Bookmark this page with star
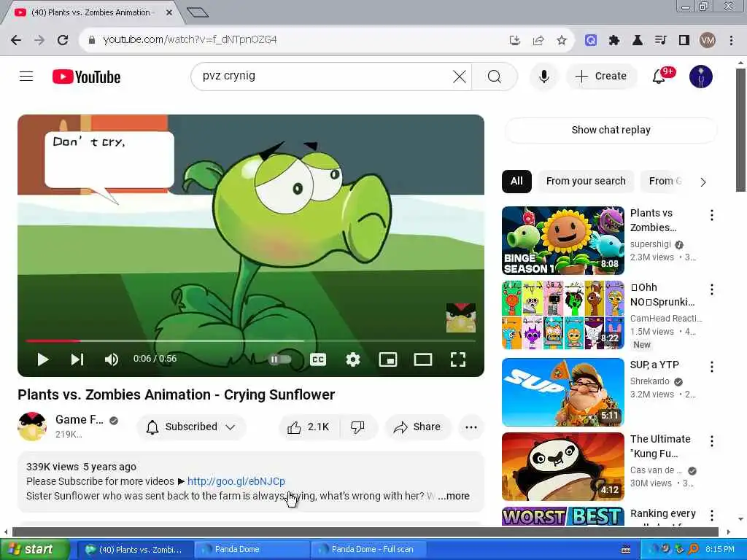This screenshot has height=560, width=747. pos(562,41)
